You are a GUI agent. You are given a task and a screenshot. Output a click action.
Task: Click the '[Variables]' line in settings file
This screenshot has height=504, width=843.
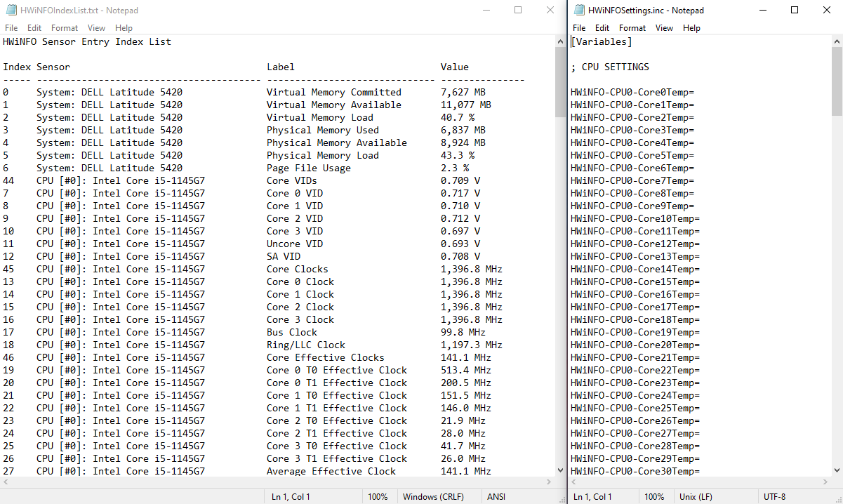(602, 41)
